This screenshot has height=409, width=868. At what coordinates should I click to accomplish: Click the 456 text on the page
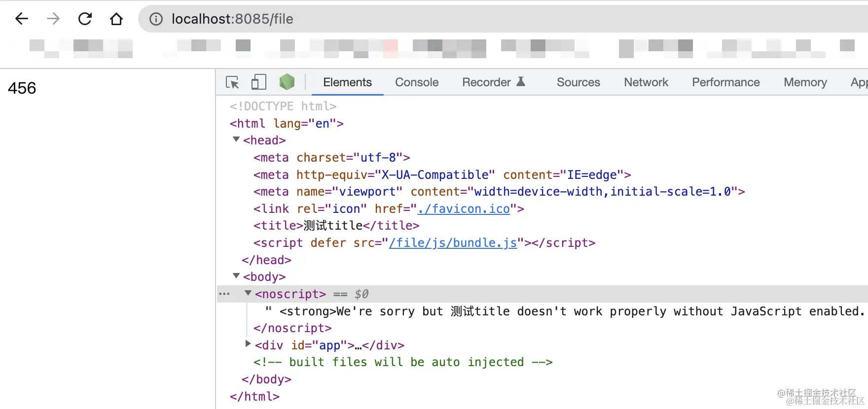click(x=22, y=88)
